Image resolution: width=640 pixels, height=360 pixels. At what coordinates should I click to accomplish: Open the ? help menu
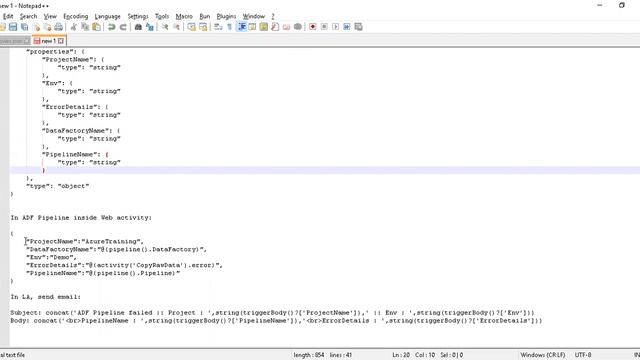273,16
